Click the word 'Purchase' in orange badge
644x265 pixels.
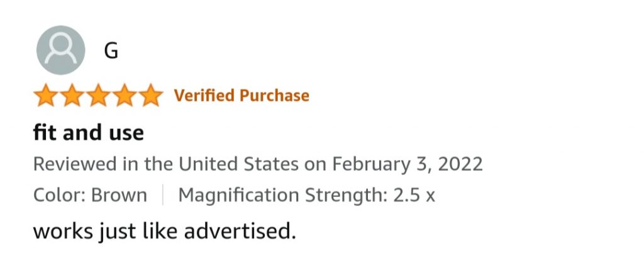tap(274, 95)
